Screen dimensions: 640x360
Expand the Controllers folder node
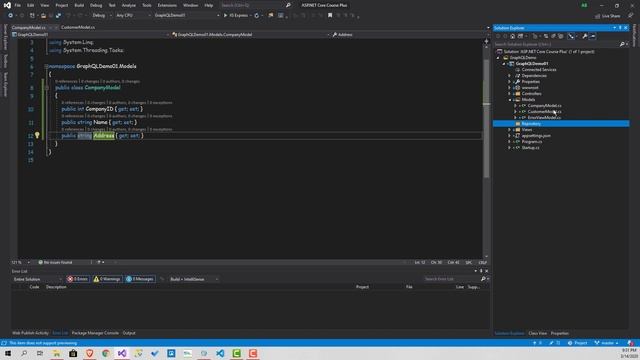click(510, 93)
